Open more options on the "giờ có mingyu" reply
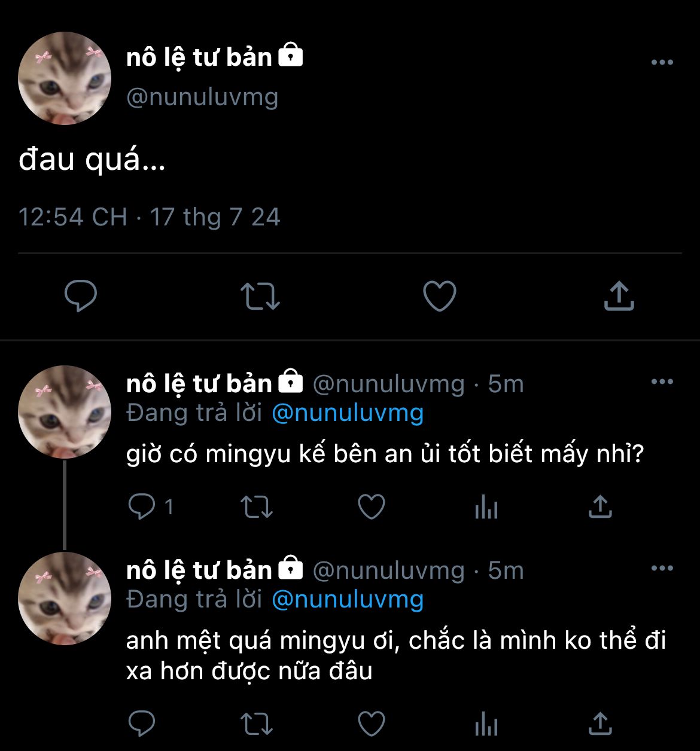 tap(662, 381)
